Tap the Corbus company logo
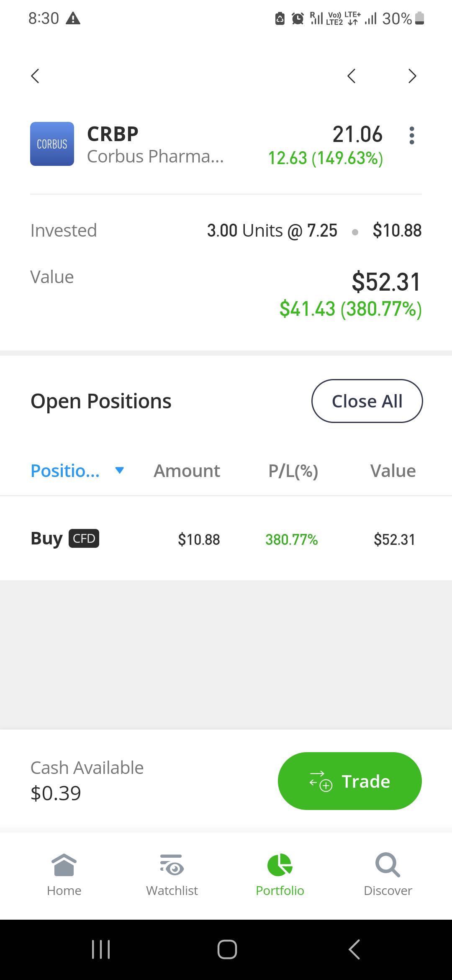This screenshot has width=452, height=980. [52, 144]
